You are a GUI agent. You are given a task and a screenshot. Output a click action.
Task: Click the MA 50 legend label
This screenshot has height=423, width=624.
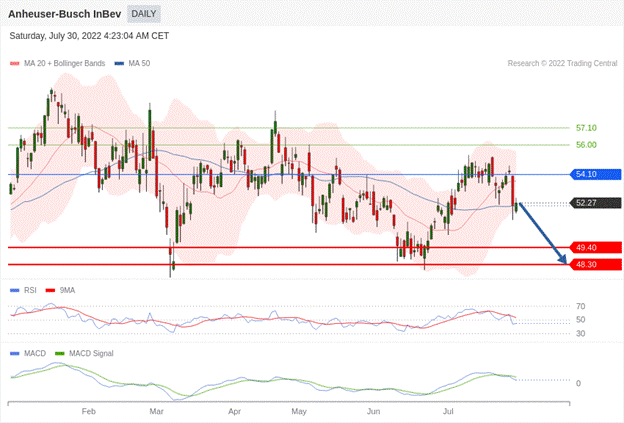click(x=139, y=63)
